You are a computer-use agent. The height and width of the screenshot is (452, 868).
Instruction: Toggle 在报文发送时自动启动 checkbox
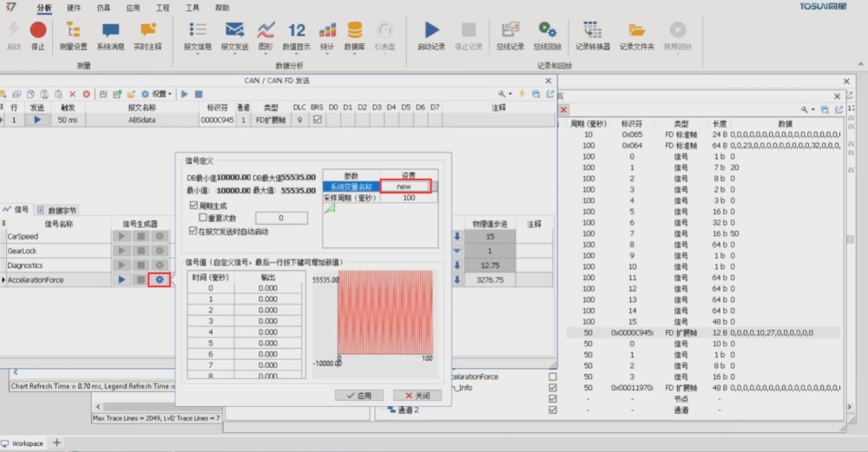(194, 232)
